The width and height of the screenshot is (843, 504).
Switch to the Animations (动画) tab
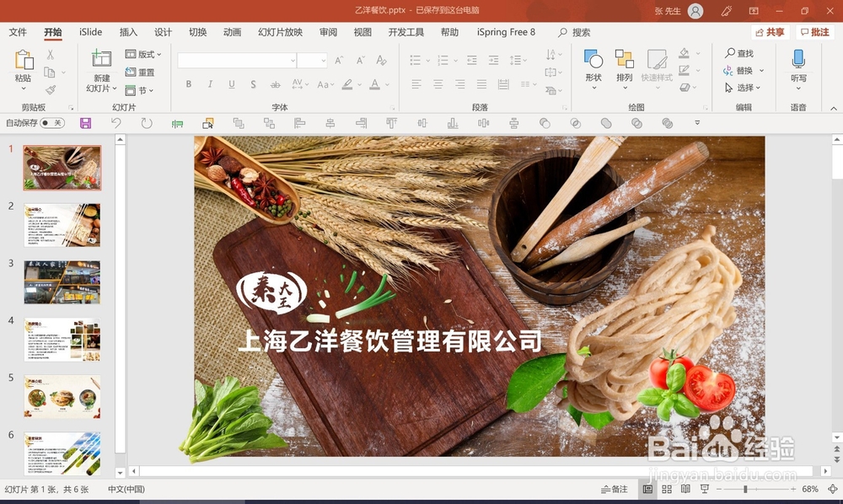point(233,32)
